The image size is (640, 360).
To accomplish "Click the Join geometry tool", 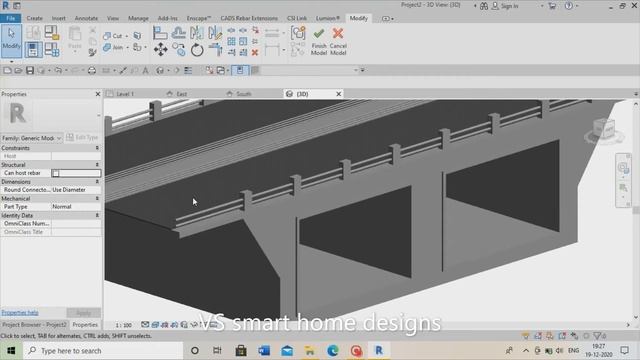I will [x=113, y=47].
